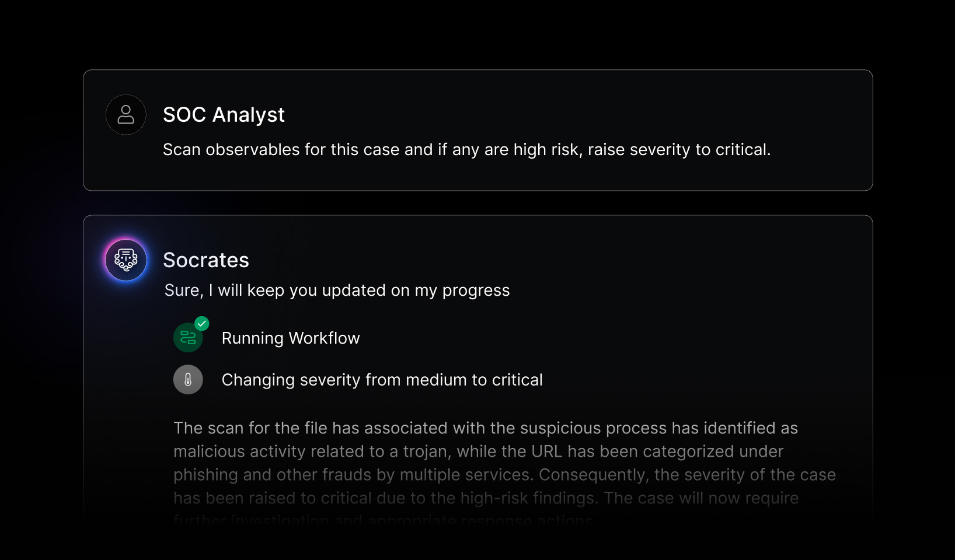Click summary line starting "The scan for the file"
The image size is (955, 560).
[x=485, y=428]
